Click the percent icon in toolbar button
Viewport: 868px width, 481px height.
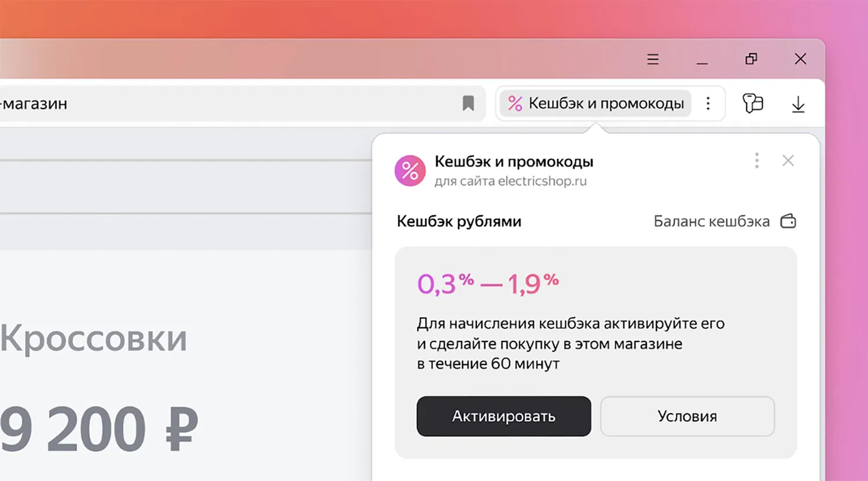point(515,104)
